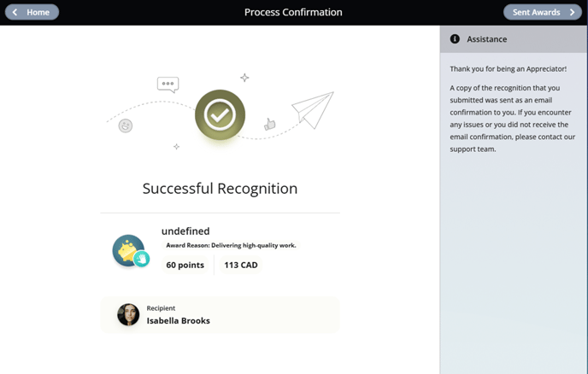Click the right chevron on Sent Awards
The width and height of the screenshot is (588, 374).
573,12
